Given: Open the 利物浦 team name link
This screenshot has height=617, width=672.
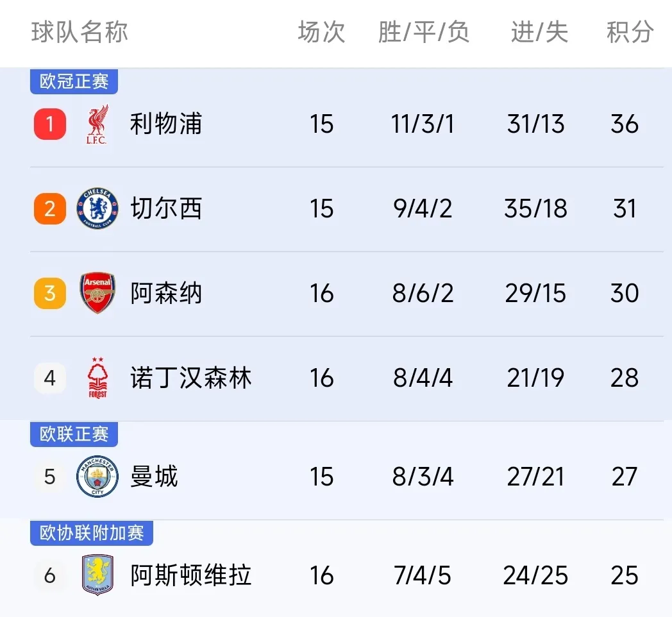Looking at the screenshot, I should coord(166,124).
